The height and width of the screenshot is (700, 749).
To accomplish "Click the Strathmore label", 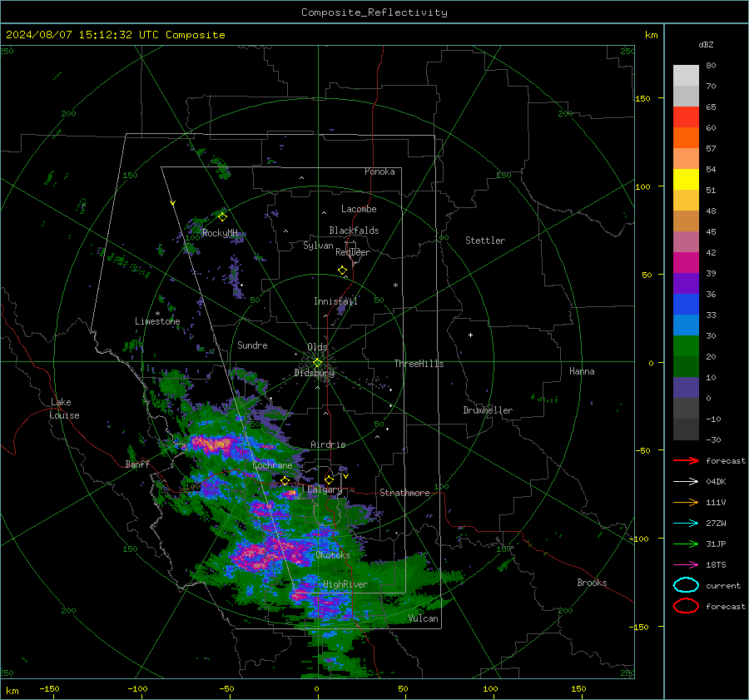I will (x=404, y=493).
